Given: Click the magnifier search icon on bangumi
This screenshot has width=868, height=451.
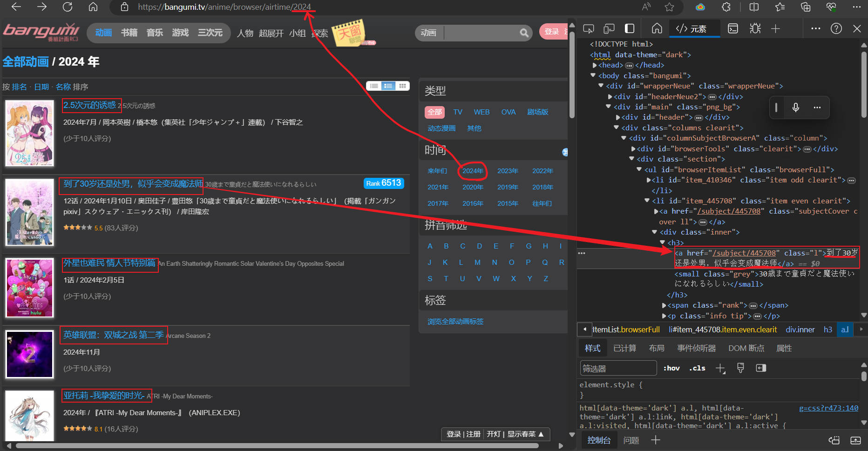Looking at the screenshot, I should 524,33.
